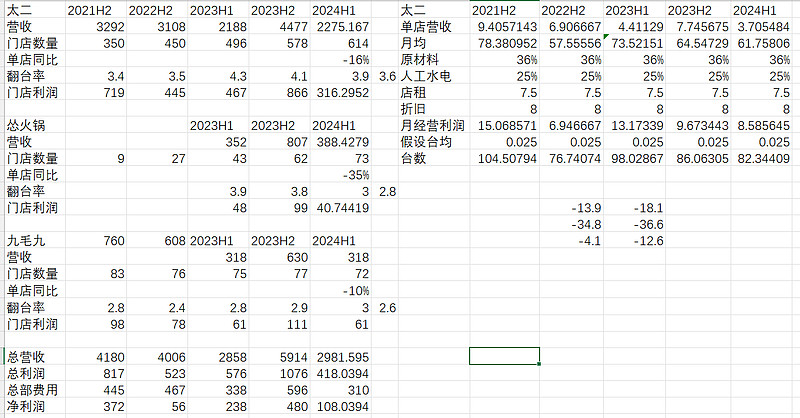The image size is (800, 418).
Task: Select the cell showing 4477
Action: tap(280, 27)
